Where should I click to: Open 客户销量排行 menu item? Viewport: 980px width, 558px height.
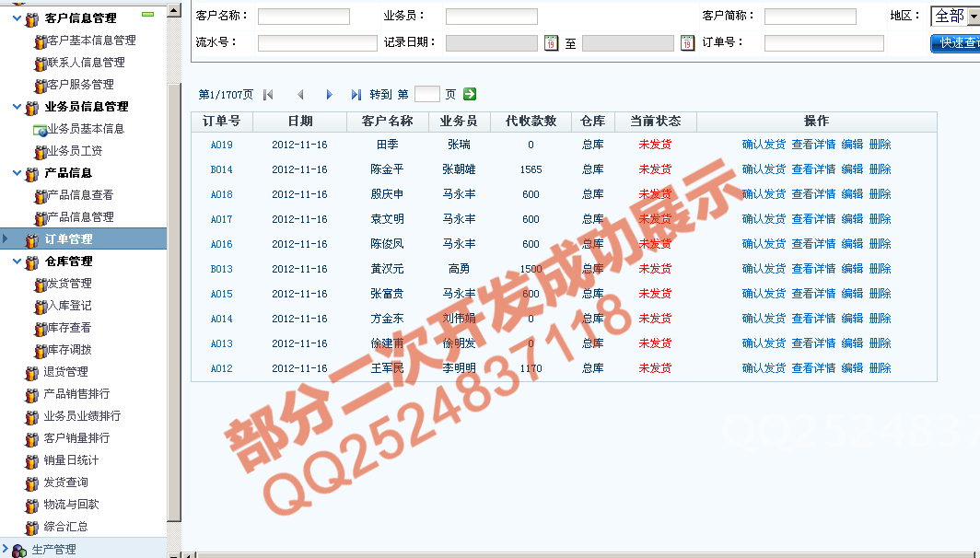pyautogui.click(x=76, y=438)
